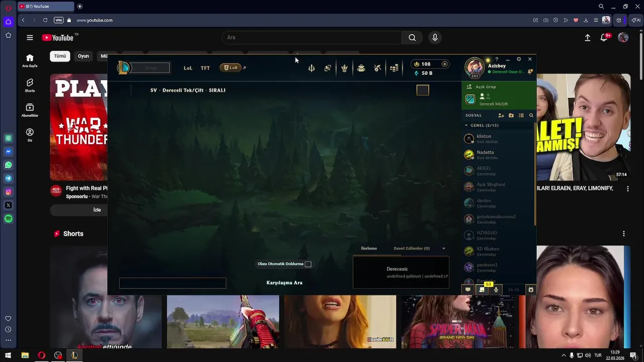
Task: Click the League of Legends logo home icon
Action: click(x=123, y=67)
